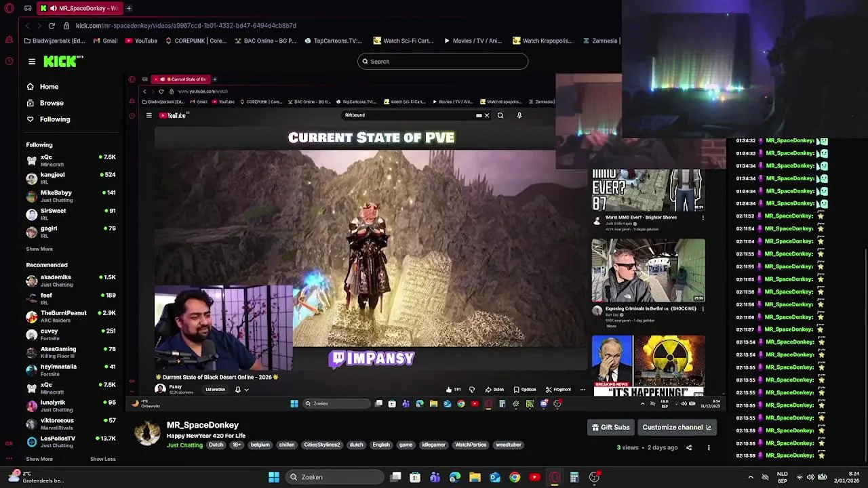This screenshot has height=488, width=868.
Task: Toggle the Kick hamburger sidebar menu
Action: tap(32, 62)
